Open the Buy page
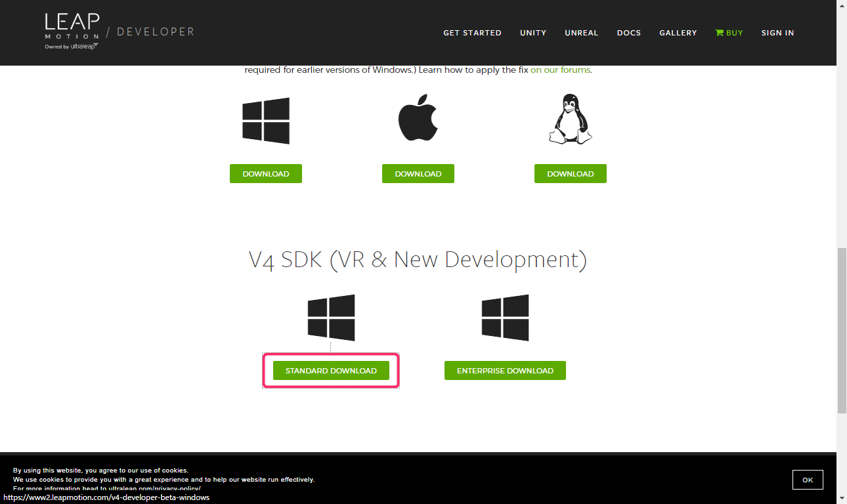Viewport: 847px width, 504px height. tap(729, 33)
